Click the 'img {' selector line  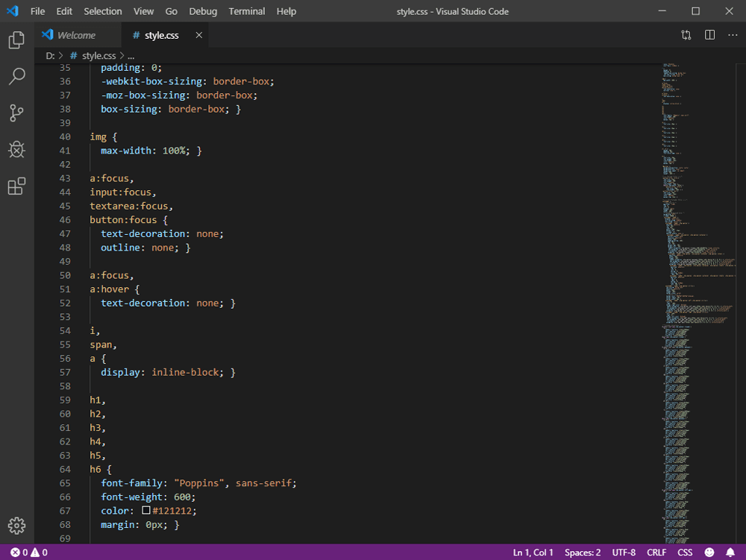click(103, 137)
